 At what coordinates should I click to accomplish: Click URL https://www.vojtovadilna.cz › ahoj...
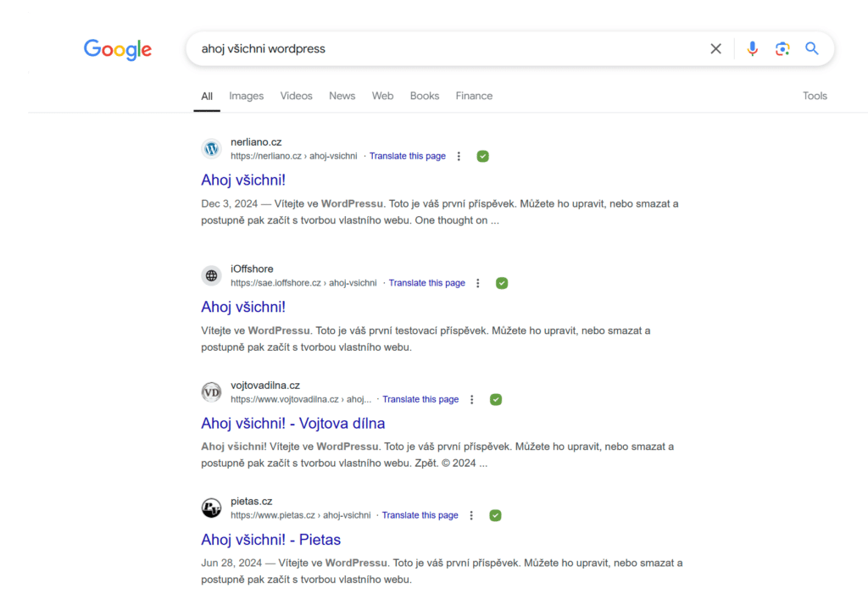click(x=301, y=399)
